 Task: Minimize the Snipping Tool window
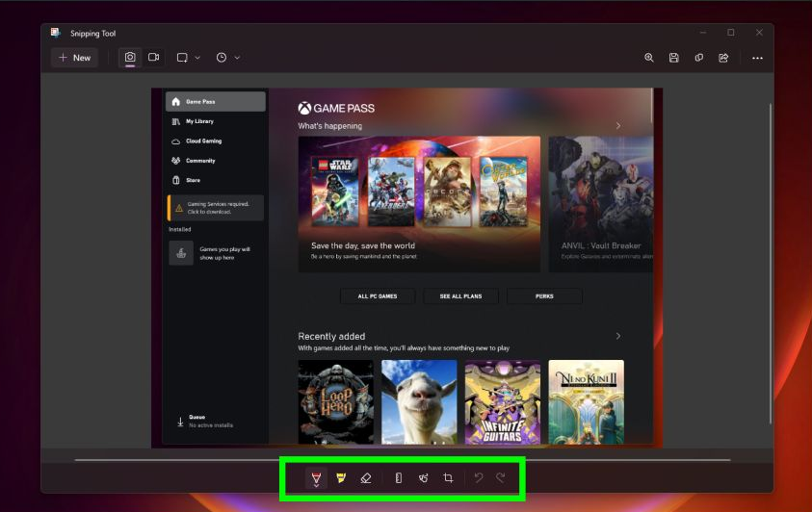(x=703, y=33)
